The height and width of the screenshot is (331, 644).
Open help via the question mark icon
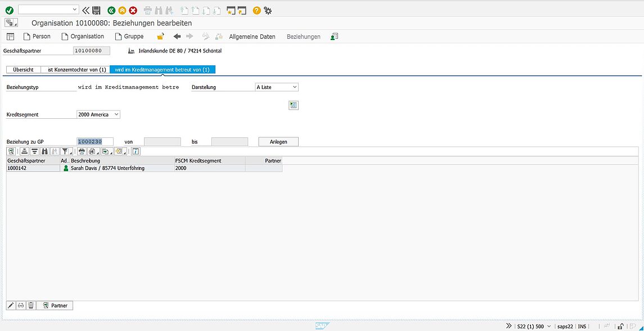click(x=256, y=10)
